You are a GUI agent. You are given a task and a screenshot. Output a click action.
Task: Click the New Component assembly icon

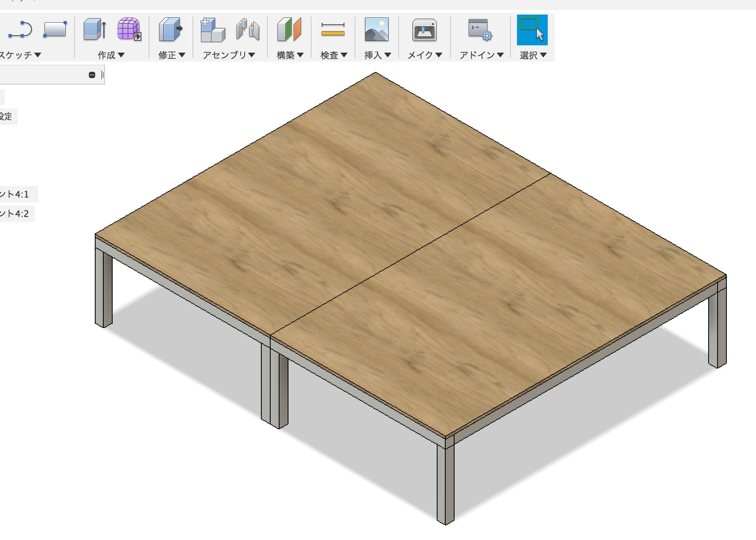[212, 30]
